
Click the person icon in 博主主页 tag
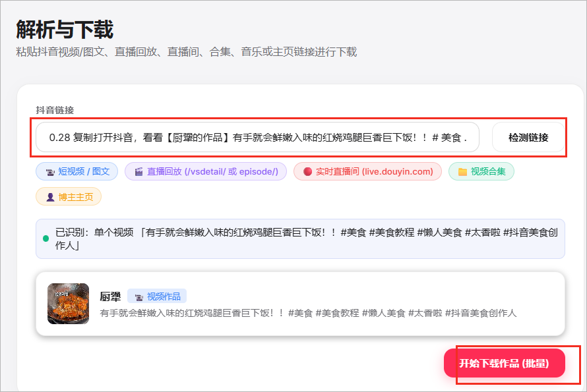click(x=50, y=197)
